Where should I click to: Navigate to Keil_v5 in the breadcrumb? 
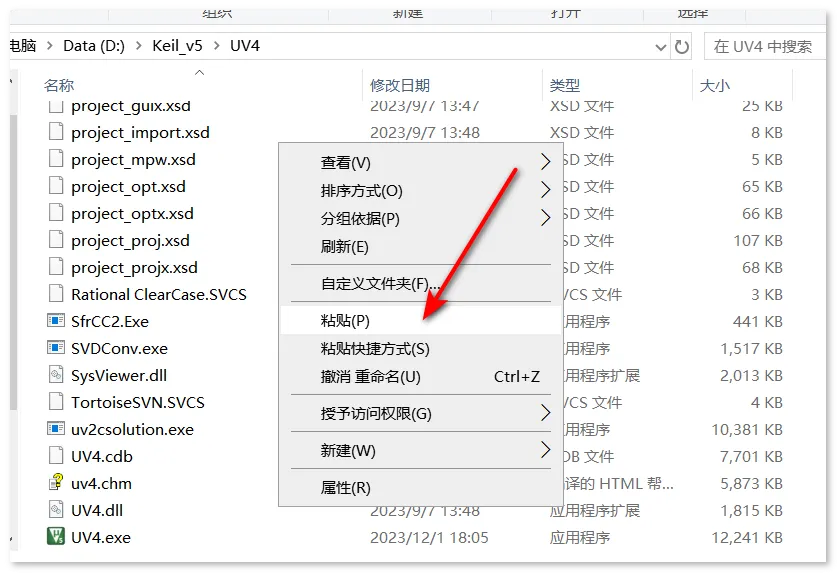(x=177, y=46)
